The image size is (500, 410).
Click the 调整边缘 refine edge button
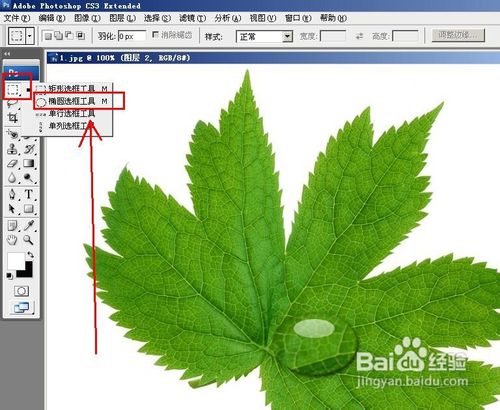(x=458, y=35)
